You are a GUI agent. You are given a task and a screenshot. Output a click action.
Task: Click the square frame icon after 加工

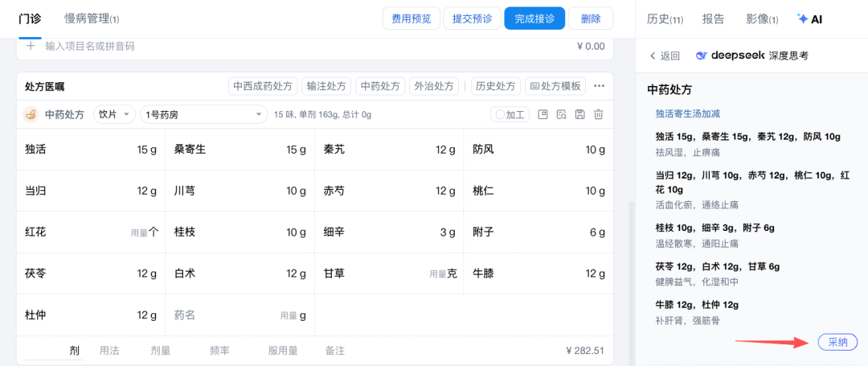[543, 114]
